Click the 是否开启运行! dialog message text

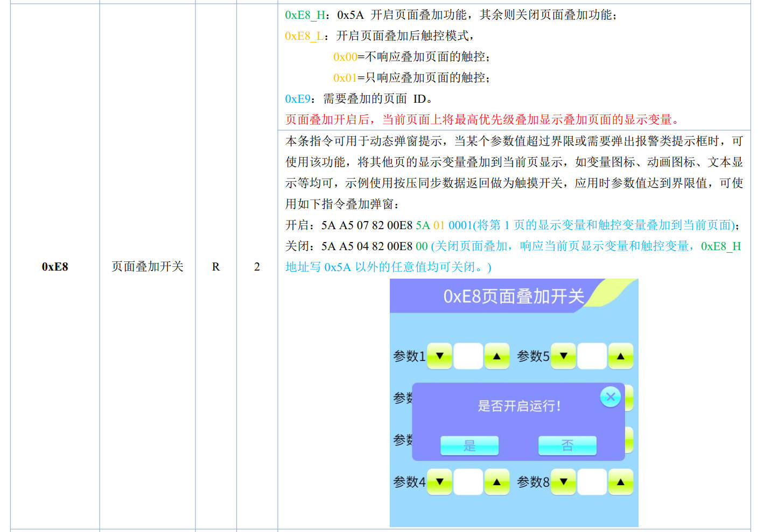tap(519, 406)
